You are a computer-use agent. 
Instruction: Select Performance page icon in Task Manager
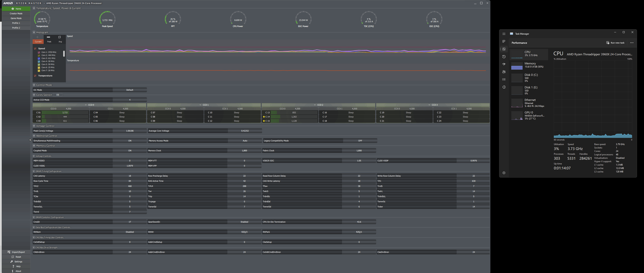[x=504, y=49]
